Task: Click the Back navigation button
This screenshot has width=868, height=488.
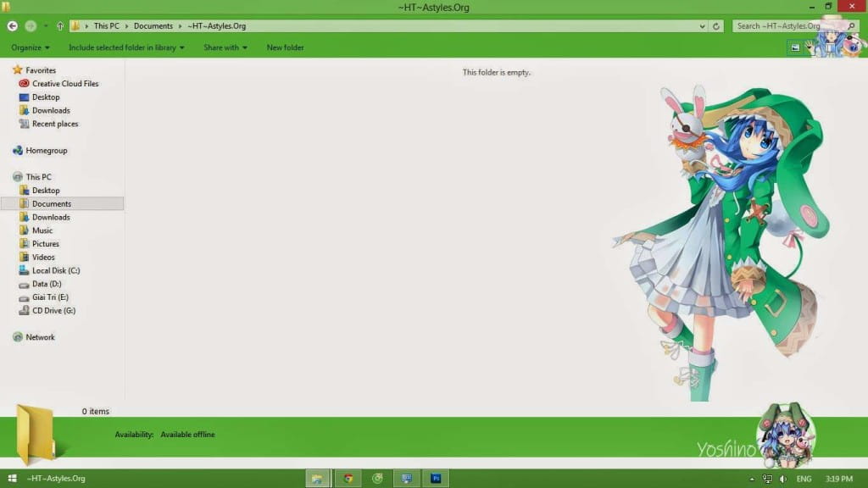Action: 11,25
